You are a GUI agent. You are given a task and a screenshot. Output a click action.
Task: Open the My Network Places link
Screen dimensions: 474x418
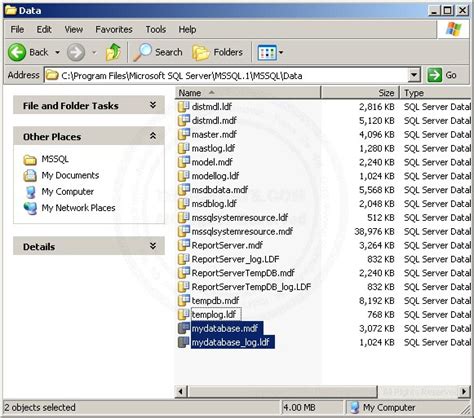[x=78, y=208]
